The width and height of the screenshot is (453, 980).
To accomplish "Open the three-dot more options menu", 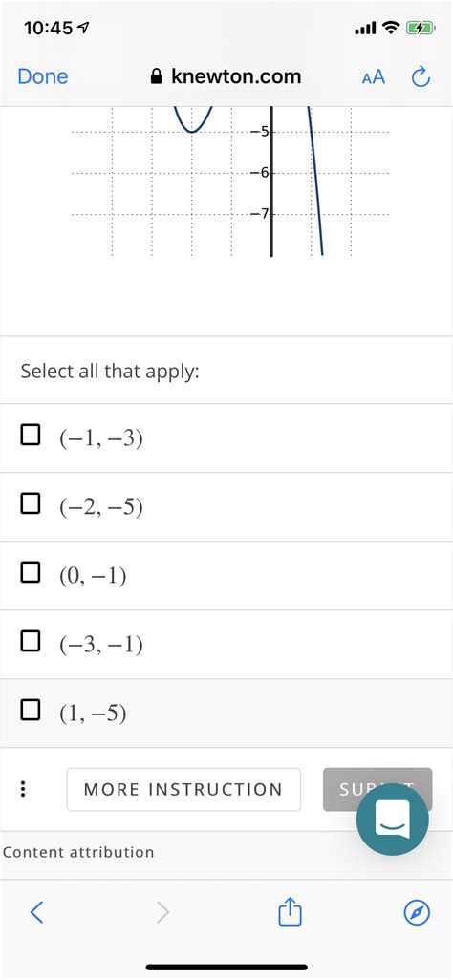I will click(23, 789).
